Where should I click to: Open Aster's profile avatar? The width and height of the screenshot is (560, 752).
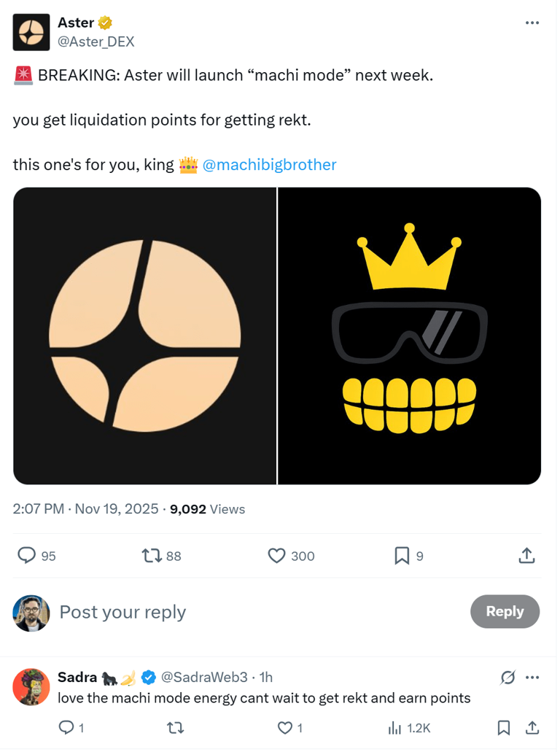click(31, 32)
